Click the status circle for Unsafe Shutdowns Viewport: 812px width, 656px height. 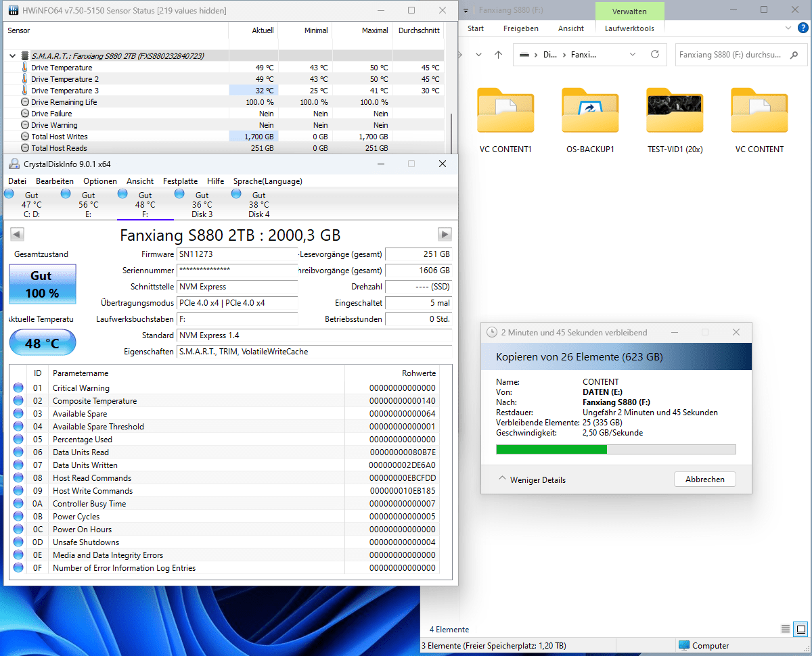18,542
